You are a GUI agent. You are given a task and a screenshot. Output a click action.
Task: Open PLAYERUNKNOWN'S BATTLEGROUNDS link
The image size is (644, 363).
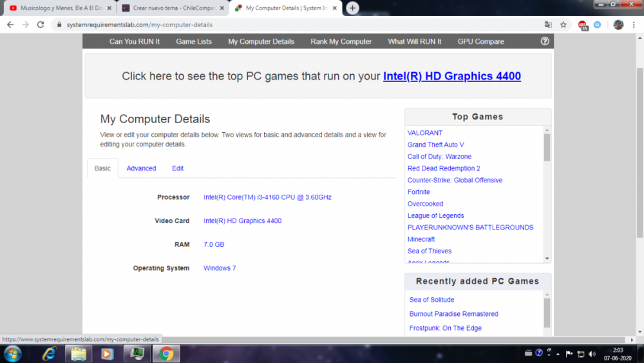tap(470, 228)
